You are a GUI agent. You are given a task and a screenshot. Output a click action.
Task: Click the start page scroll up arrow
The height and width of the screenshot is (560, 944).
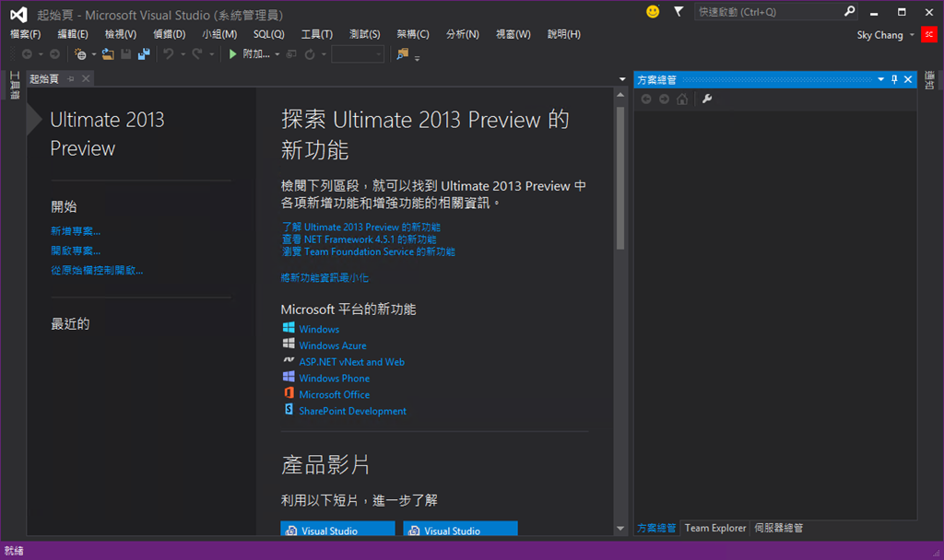click(x=620, y=95)
